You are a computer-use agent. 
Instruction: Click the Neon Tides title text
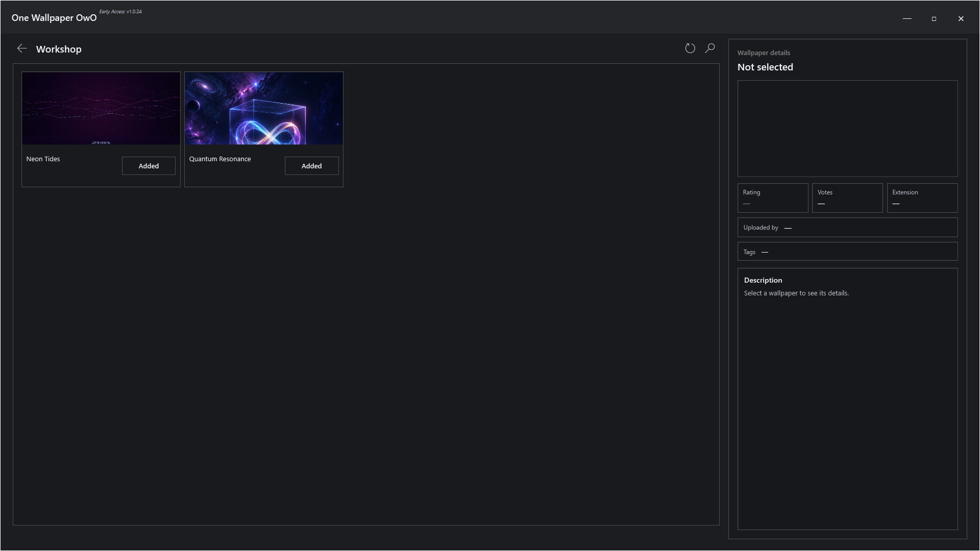pyautogui.click(x=43, y=159)
